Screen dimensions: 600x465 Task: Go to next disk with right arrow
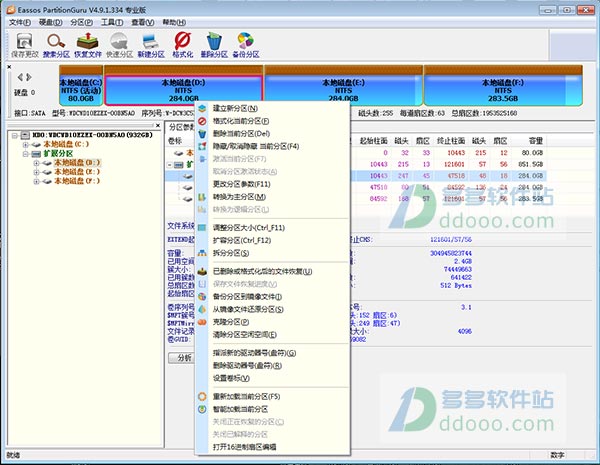click(29, 77)
